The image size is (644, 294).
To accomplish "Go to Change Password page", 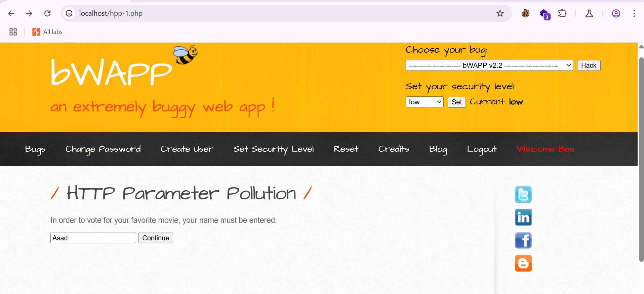I will pyautogui.click(x=103, y=149).
